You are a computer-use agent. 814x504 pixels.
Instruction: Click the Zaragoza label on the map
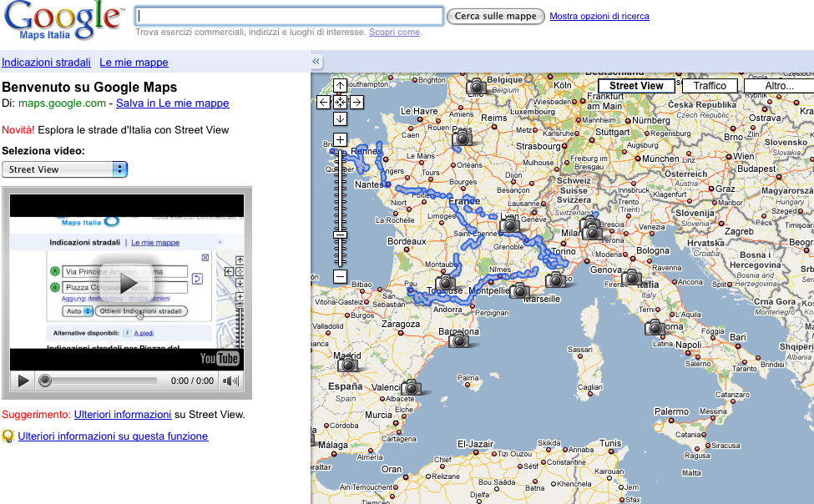[400, 324]
